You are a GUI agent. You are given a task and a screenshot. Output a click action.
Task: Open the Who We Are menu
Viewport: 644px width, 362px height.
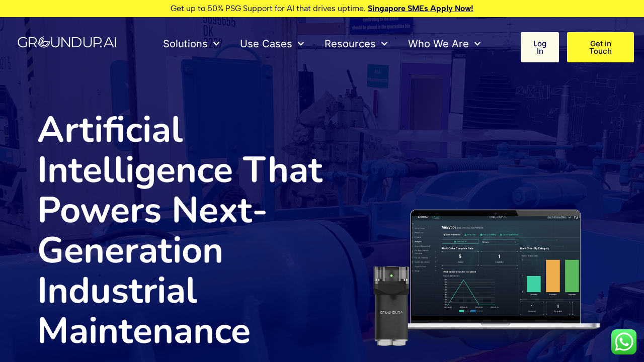[x=444, y=44]
